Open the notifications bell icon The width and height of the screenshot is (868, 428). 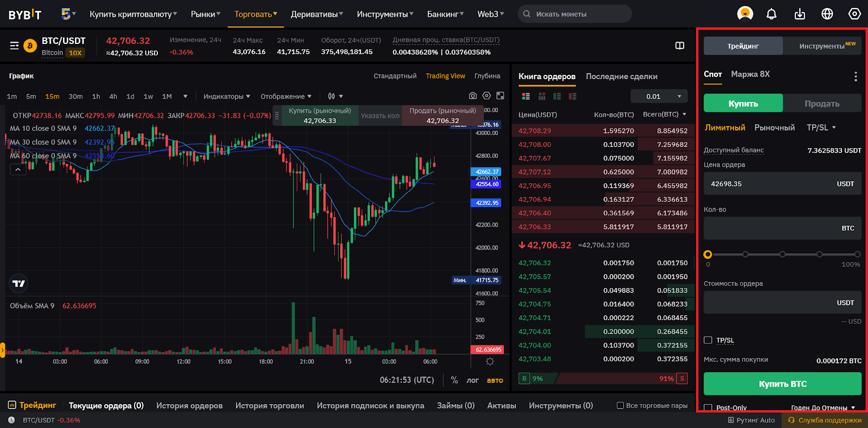[771, 14]
